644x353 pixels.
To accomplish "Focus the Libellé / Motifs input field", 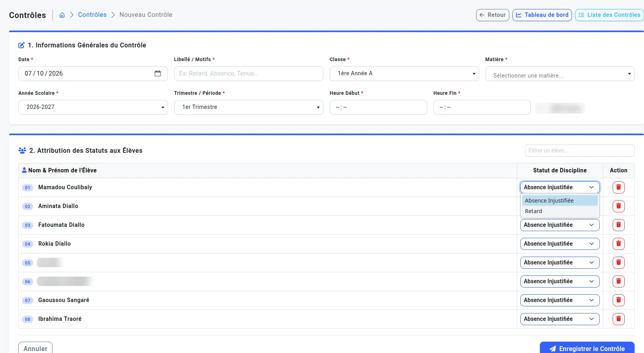I will click(249, 74).
